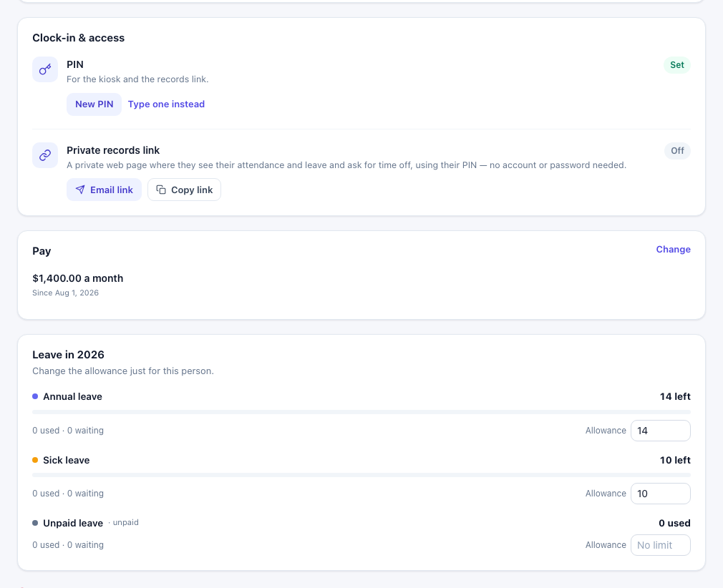The height and width of the screenshot is (588, 723).
Task: Click "For the kiosk and the records link."
Action: coord(137,79)
